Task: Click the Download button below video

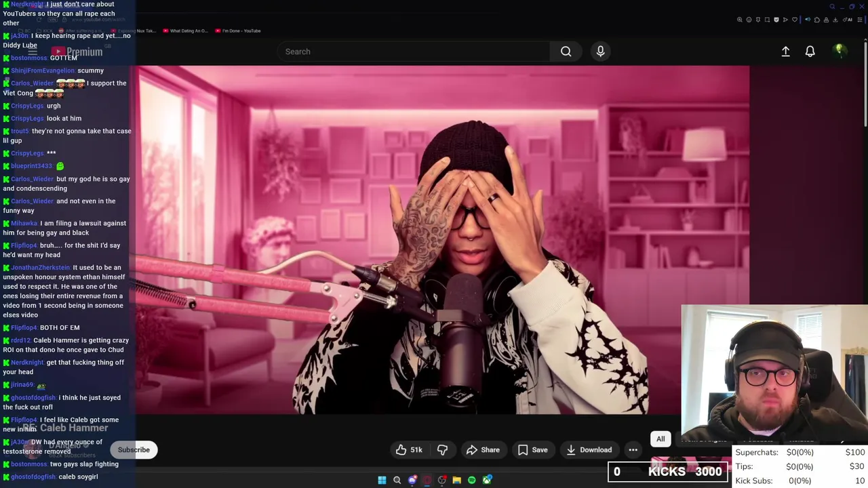Action: (589, 450)
